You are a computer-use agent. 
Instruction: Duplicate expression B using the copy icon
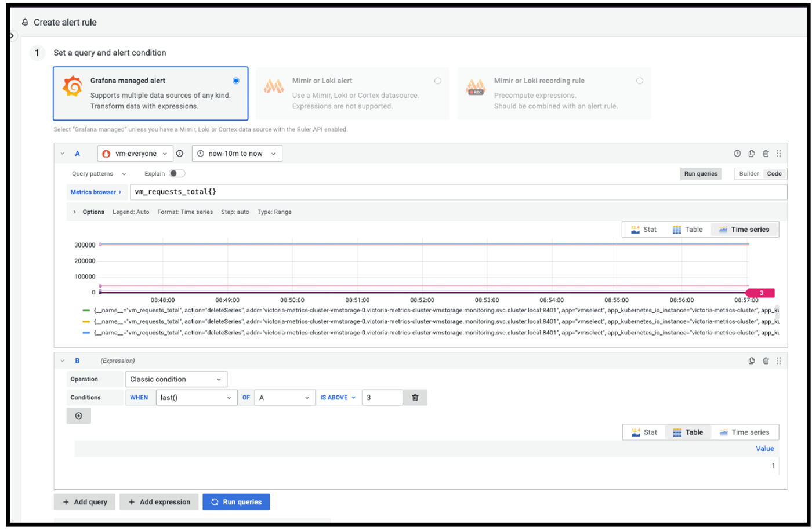coord(752,361)
